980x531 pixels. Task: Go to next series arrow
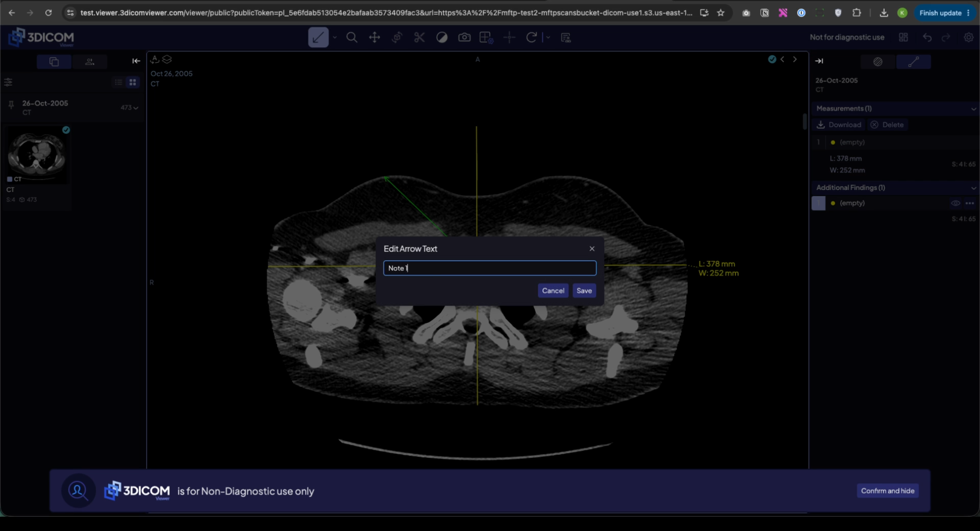[795, 59]
